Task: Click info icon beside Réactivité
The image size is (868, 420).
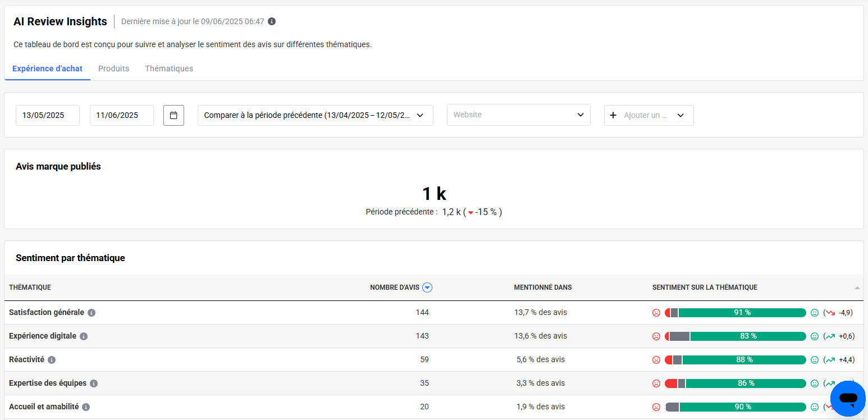Action: (x=52, y=360)
